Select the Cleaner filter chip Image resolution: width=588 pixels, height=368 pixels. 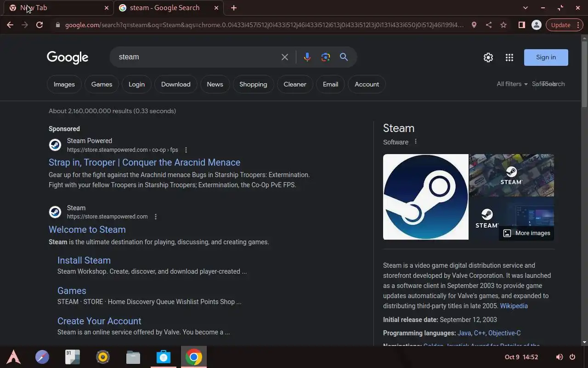tap(295, 84)
